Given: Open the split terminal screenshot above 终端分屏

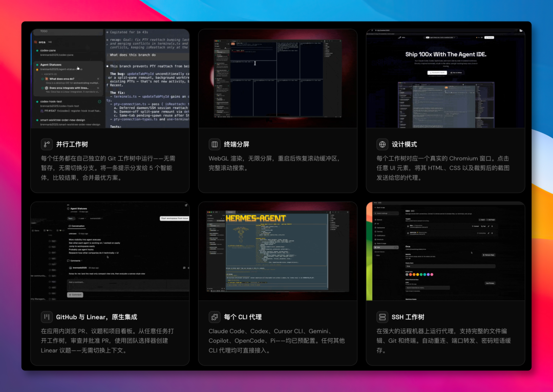Looking at the screenshot, I should coord(278,78).
